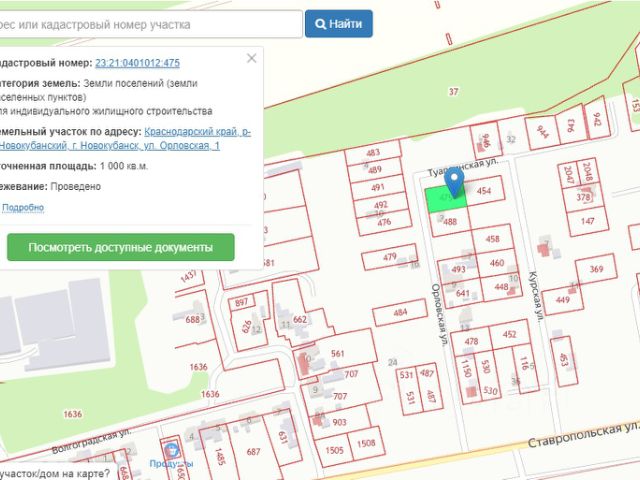
Task: Open cadastral number 23:21:0401012:475 link
Action: 137,63
